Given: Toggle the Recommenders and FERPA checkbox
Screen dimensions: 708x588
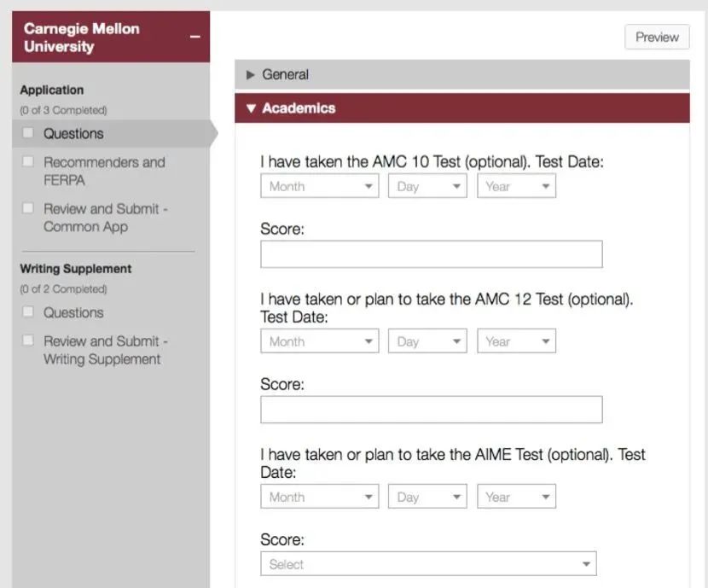Looking at the screenshot, I should [28, 161].
